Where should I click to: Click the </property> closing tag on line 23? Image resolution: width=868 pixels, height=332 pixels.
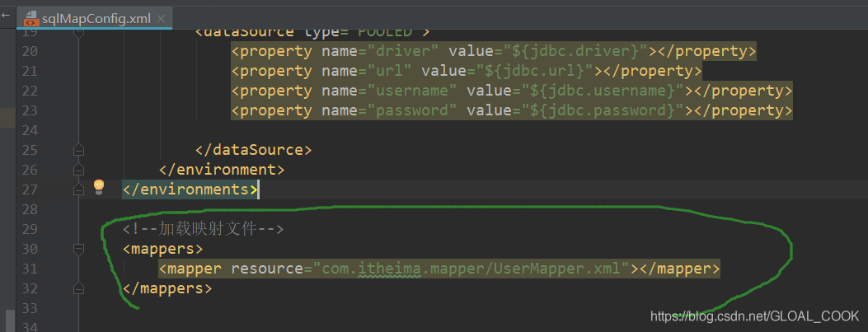click(743, 110)
